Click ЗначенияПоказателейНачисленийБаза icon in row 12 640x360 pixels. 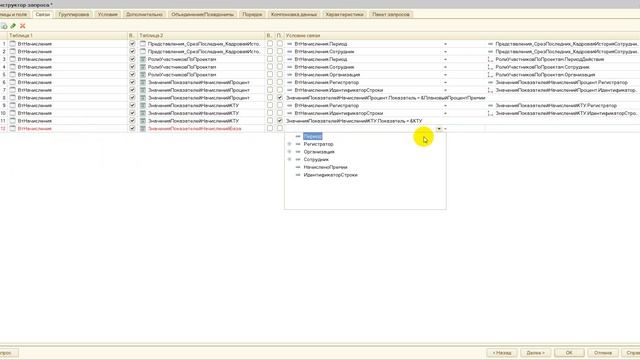(143, 129)
